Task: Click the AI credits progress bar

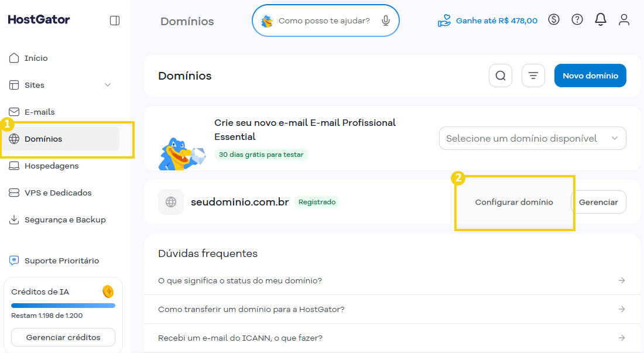Action: [63, 306]
